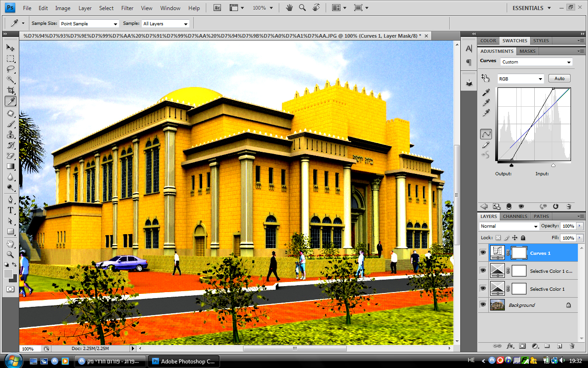Open the Sample Size dropdown
588x368 pixels.
(x=89, y=23)
